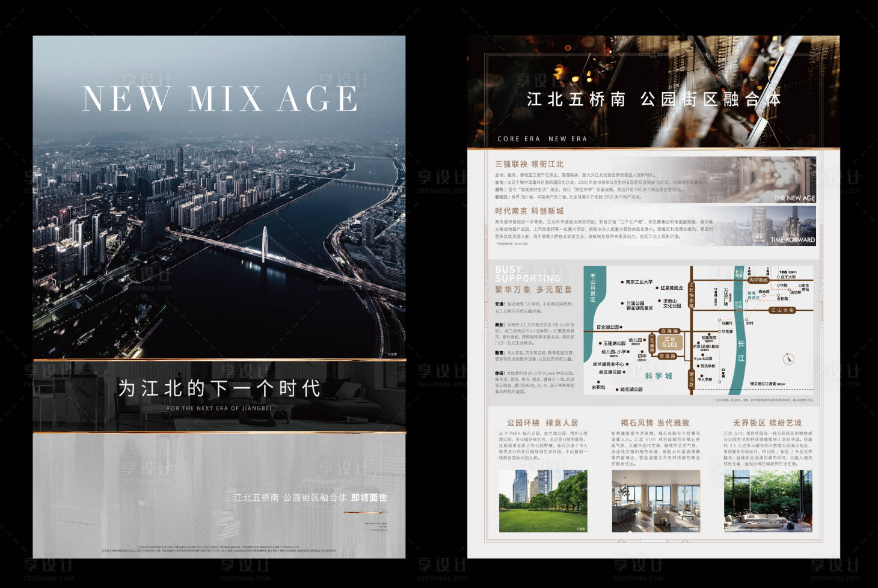Image resolution: width=878 pixels, height=588 pixels.
Task: Click the 无界街区 缤纷艺境 heading
Action: [x=767, y=423]
